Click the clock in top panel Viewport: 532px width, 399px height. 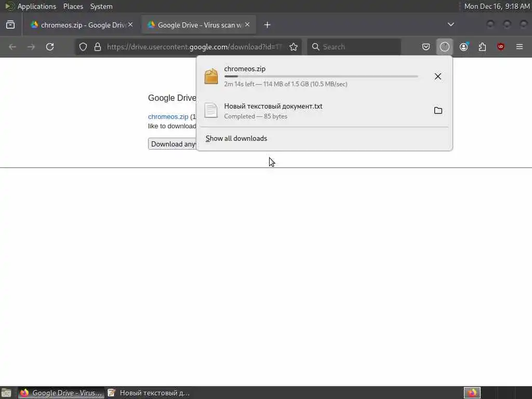(x=497, y=6)
